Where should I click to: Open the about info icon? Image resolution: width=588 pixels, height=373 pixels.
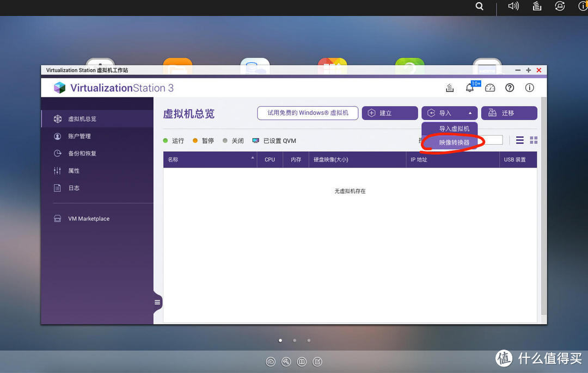pyautogui.click(x=530, y=88)
